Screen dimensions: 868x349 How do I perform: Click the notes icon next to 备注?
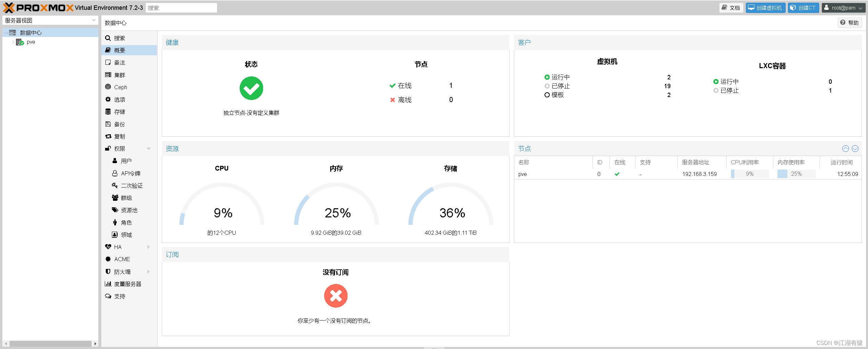pyautogui.click(x=108, y=62)
